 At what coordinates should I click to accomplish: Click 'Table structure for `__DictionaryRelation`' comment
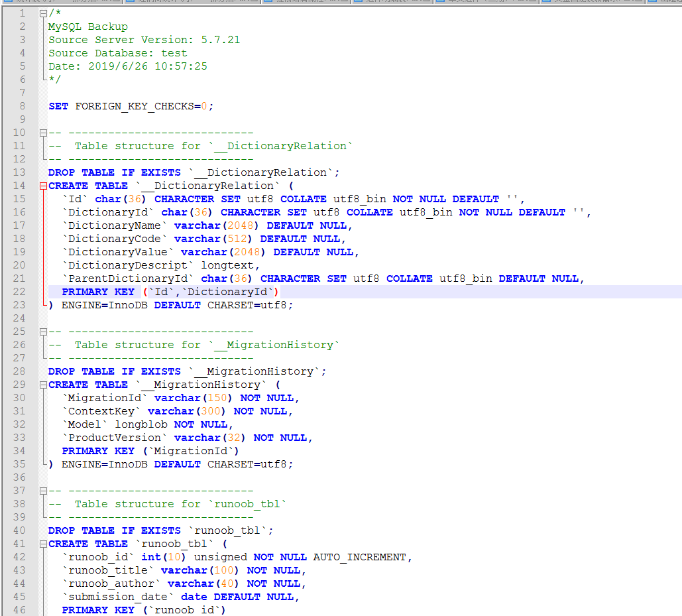(x=213, y=146)
